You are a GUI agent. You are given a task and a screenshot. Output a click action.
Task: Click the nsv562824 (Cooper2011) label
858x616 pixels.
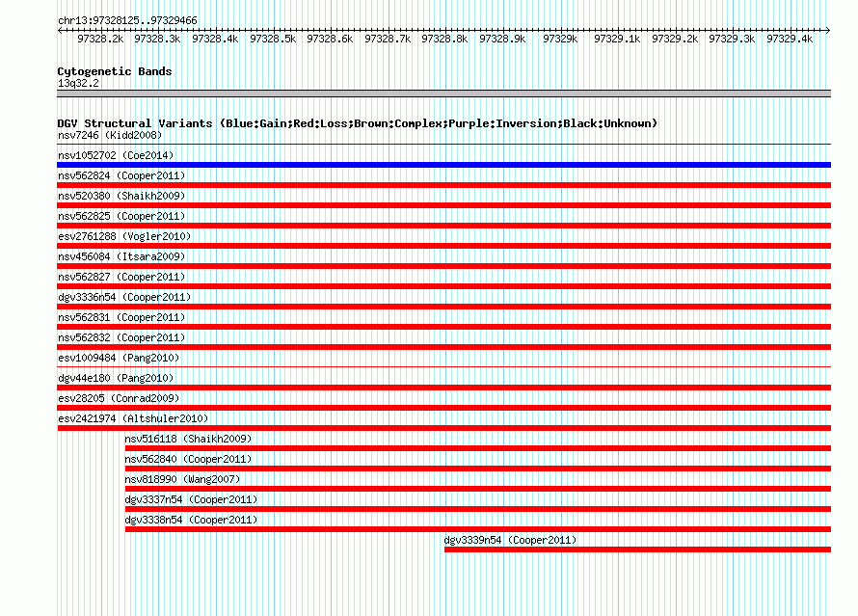coord(121,175)
